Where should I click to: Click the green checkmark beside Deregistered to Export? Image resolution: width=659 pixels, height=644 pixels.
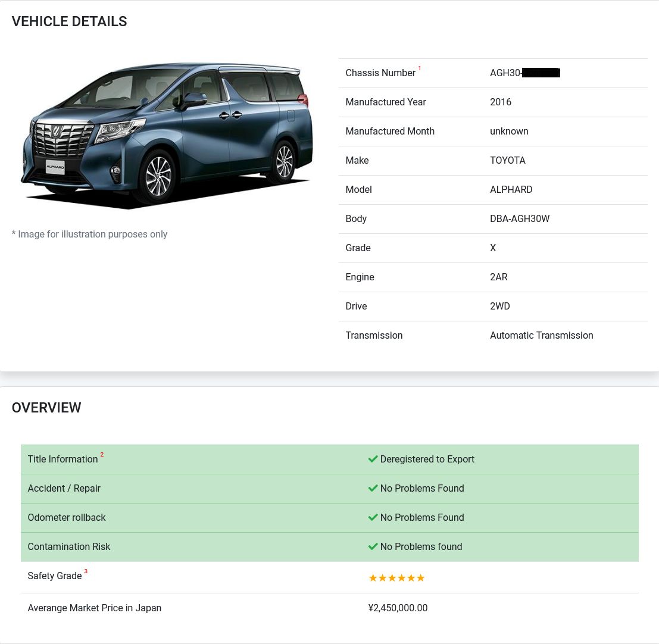(373, 459)
